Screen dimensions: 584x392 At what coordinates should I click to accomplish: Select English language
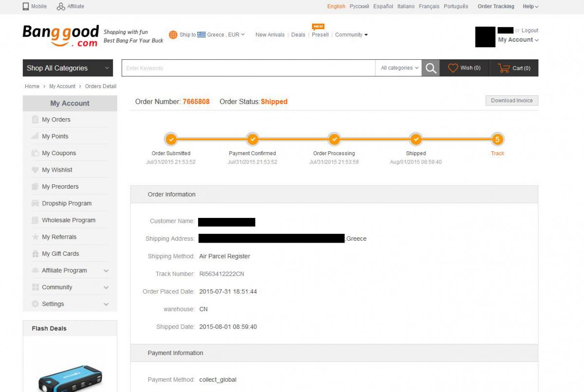coord(336,6)
